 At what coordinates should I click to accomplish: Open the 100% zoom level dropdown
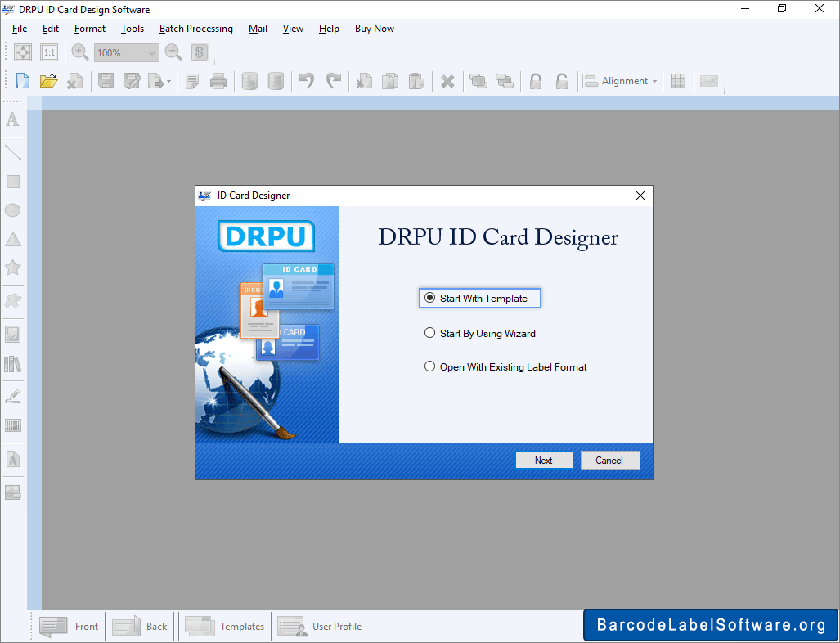point(127,52)
